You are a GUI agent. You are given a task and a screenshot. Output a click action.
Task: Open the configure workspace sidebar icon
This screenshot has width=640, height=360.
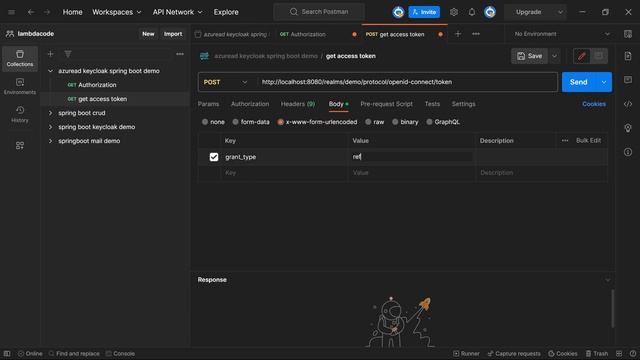pyautogui.click(x=20, y=145)
